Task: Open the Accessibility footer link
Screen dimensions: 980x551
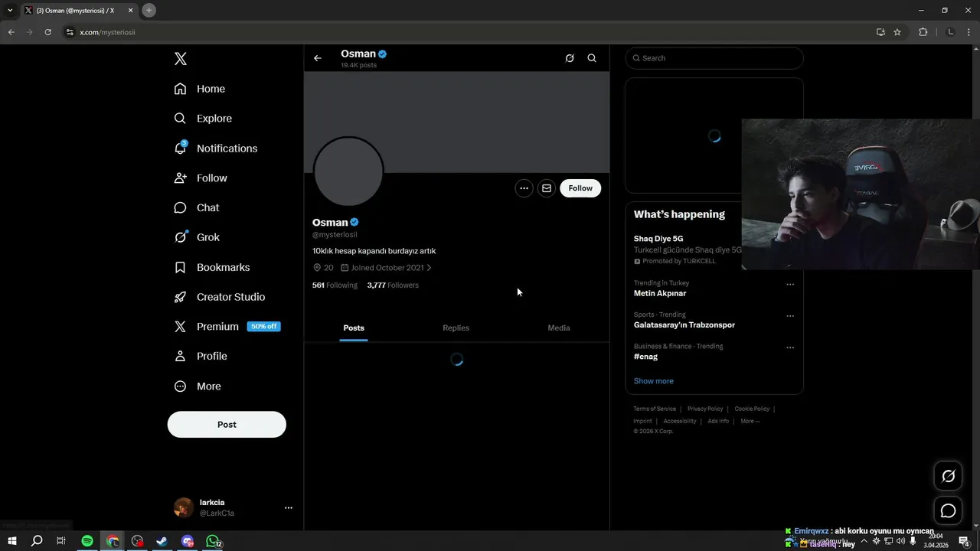Action: pyautogui.click(x=680, y=421)
